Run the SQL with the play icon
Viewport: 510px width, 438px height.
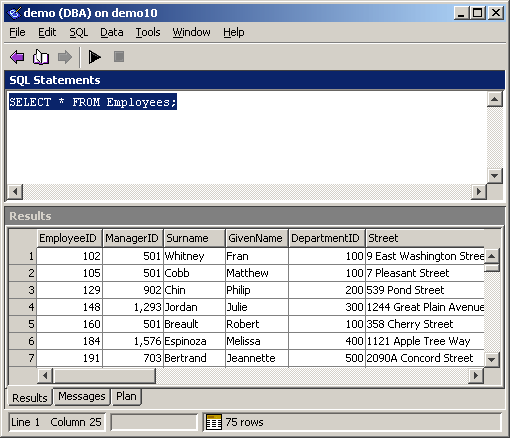pos(94,57)
